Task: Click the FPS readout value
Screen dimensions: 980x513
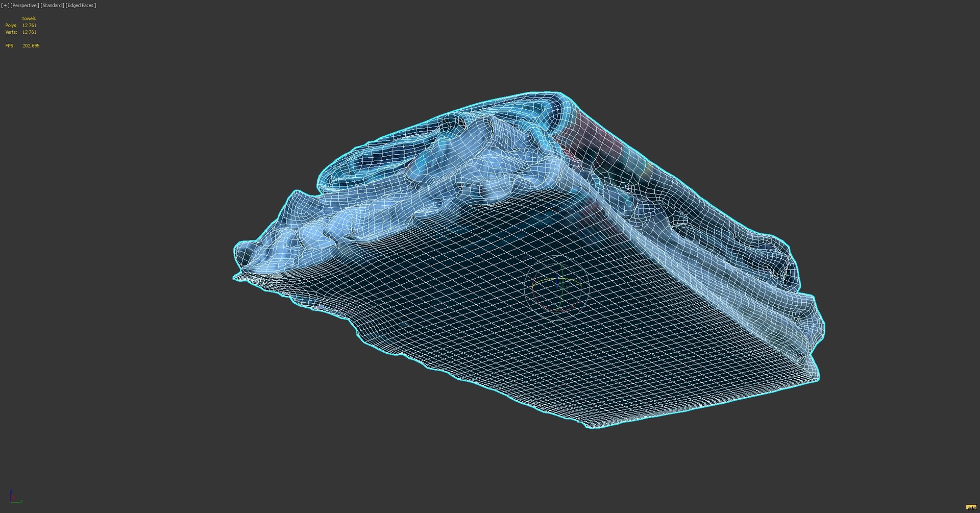Action: click(31, 46)
